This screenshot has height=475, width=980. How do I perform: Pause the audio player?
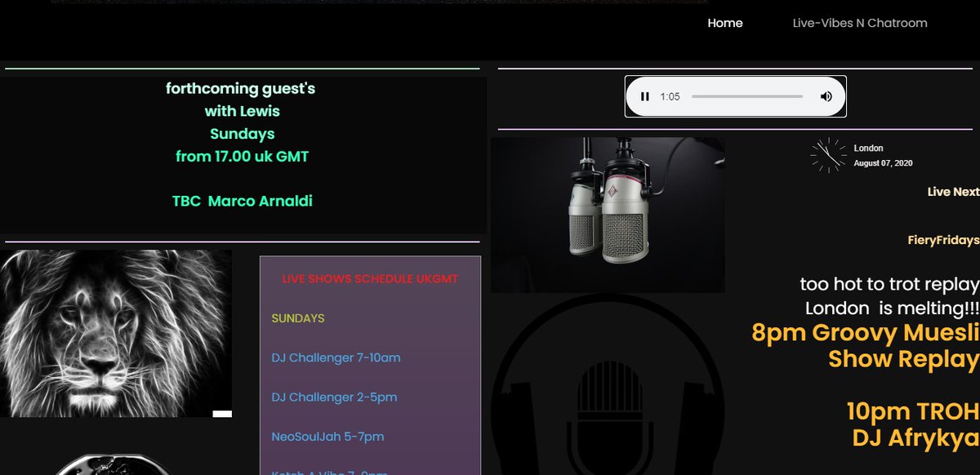coord(645,96)
